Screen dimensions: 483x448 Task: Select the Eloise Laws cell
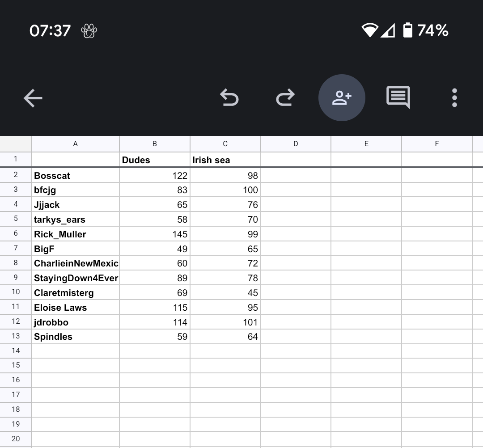coord(75,308)
